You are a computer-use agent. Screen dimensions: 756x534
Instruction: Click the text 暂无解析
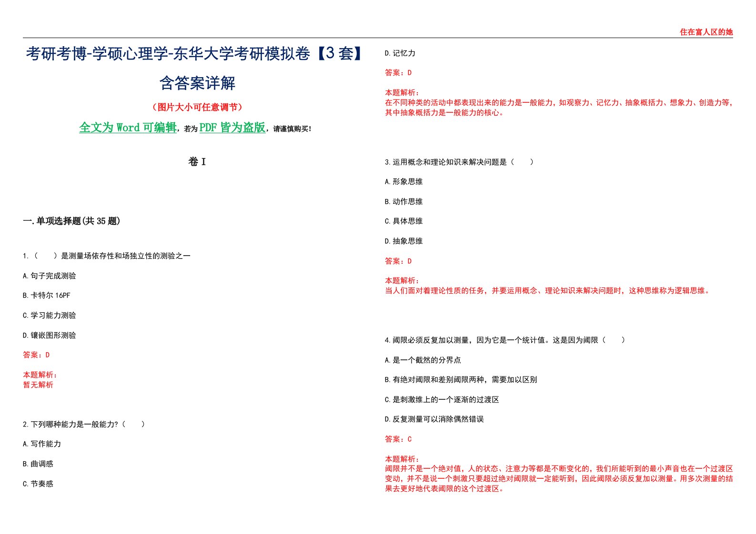point(38,385)
